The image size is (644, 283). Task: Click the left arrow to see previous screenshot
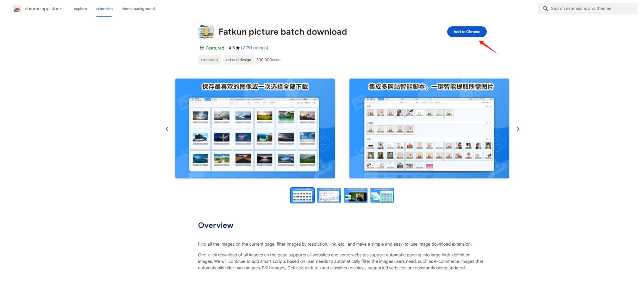tap(167, 129)
